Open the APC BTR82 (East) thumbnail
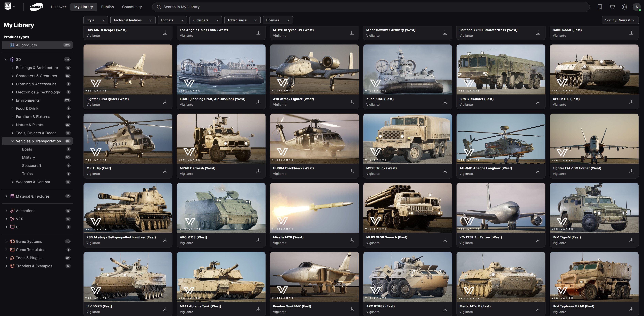This screenshot has width=644, height=316. (408, 277)
